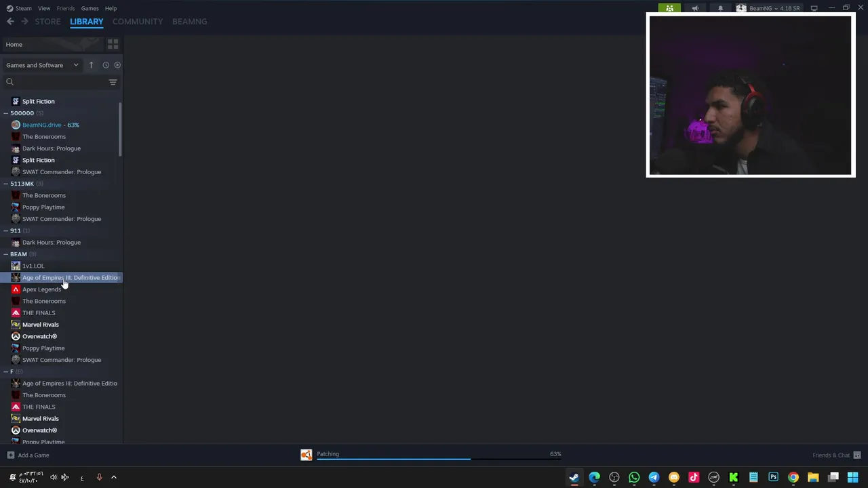This screenshot has height=488, width=868.
Task: Open the Games and Software dropdown
Action: pos(42,65)
